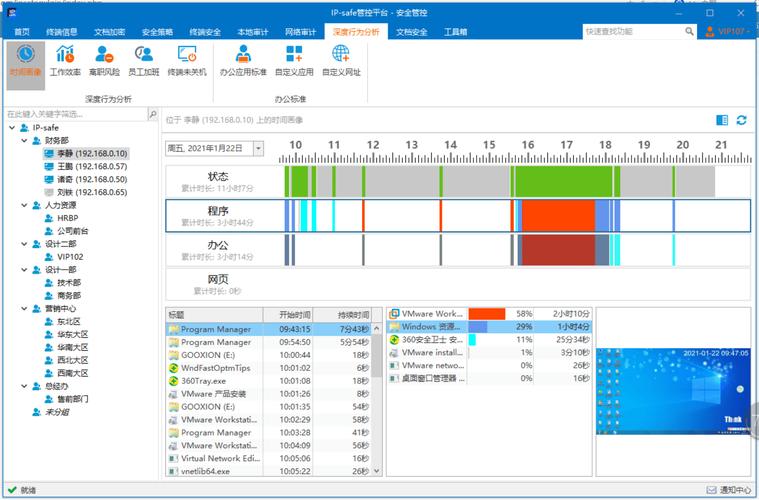Click the red VMware block in 程序 timeline

click(x=558, y=215)
